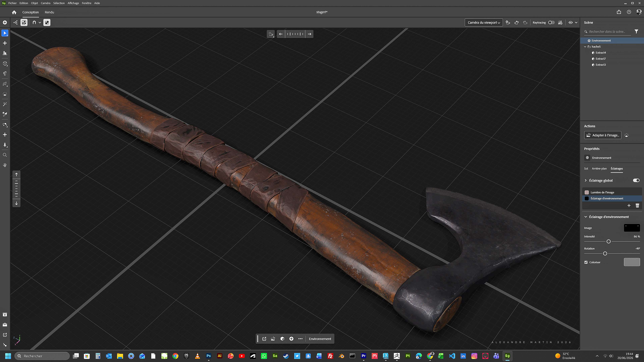644x362 pixels.
Task: Switch to the Arrière-plan tab
Action: pyautogui.click(x=599, y=168)
